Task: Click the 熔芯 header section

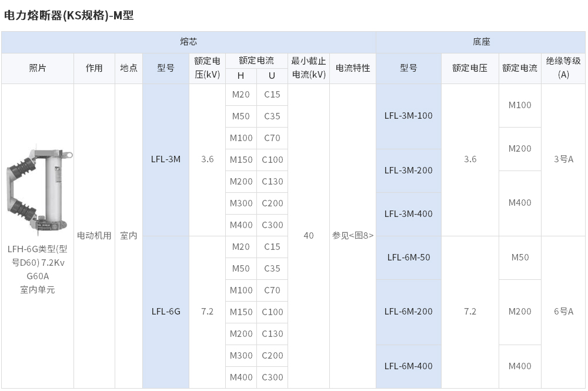Action: click(x=189, y=42)
